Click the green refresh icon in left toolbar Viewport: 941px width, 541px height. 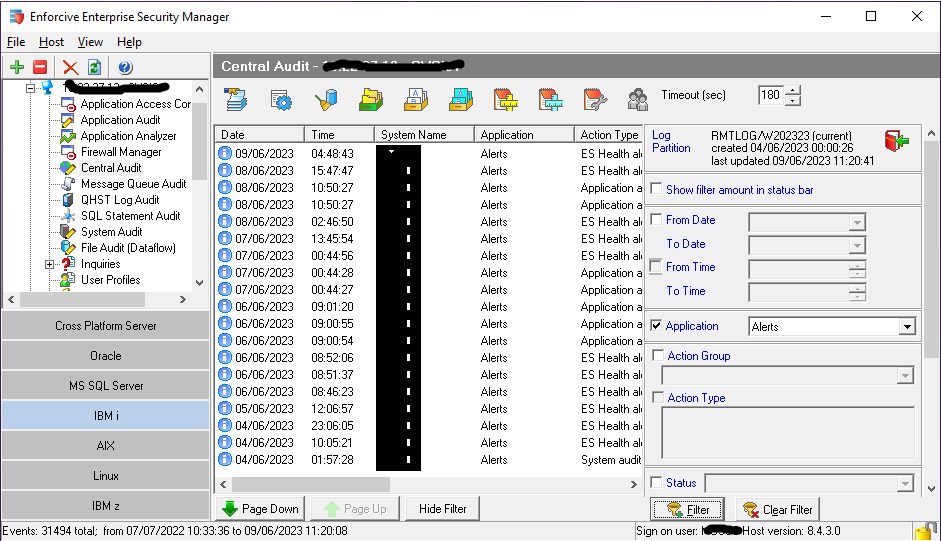click(94, 67)
